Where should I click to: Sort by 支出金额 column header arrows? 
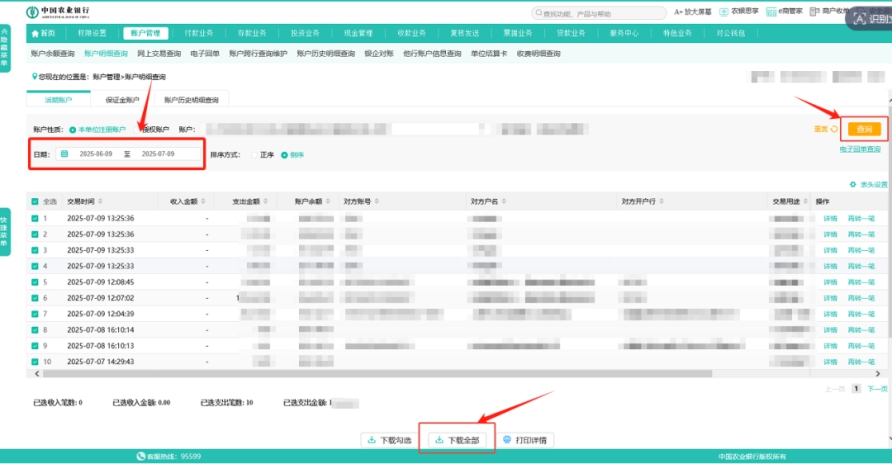[263, 201]
